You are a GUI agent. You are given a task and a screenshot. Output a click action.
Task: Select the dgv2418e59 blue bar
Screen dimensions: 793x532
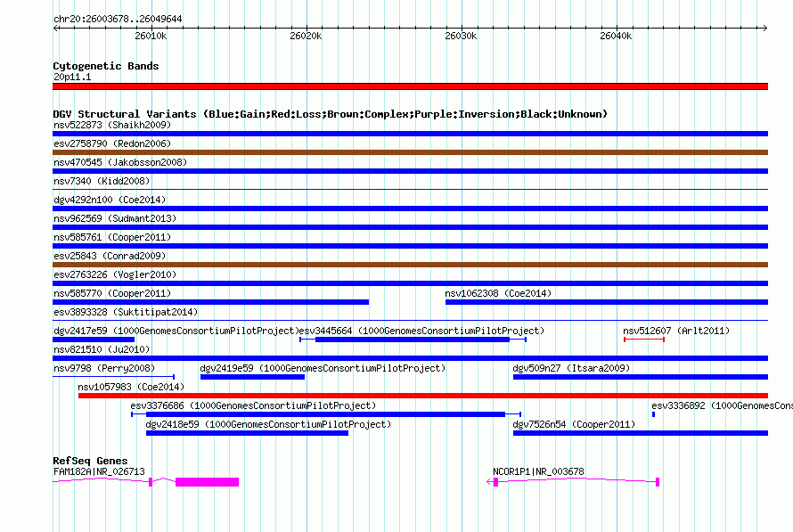[247, 433]
